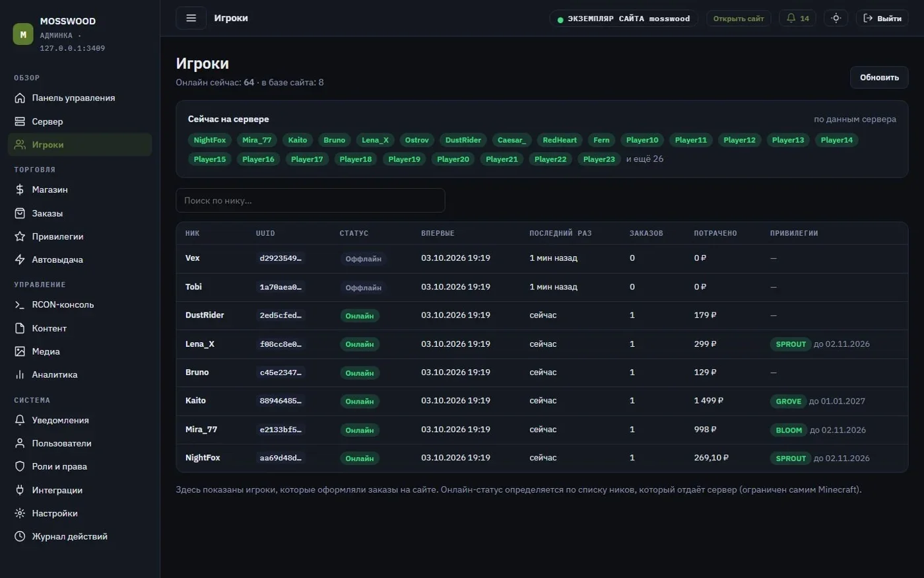
Task: Open Аналитика chart icon
Action: click(20, 375)
